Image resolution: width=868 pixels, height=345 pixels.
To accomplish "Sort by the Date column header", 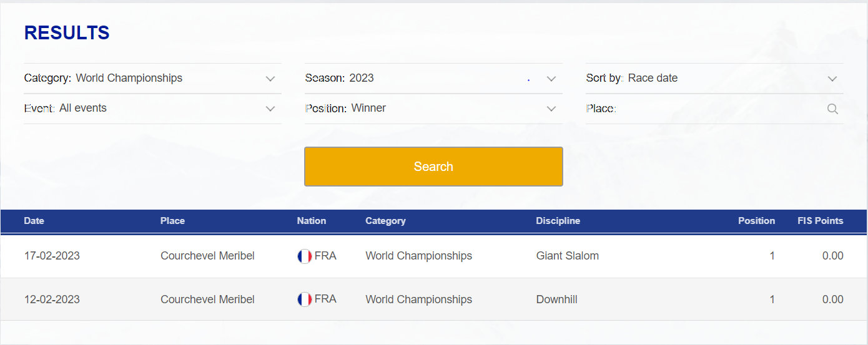I will point(34,221).
